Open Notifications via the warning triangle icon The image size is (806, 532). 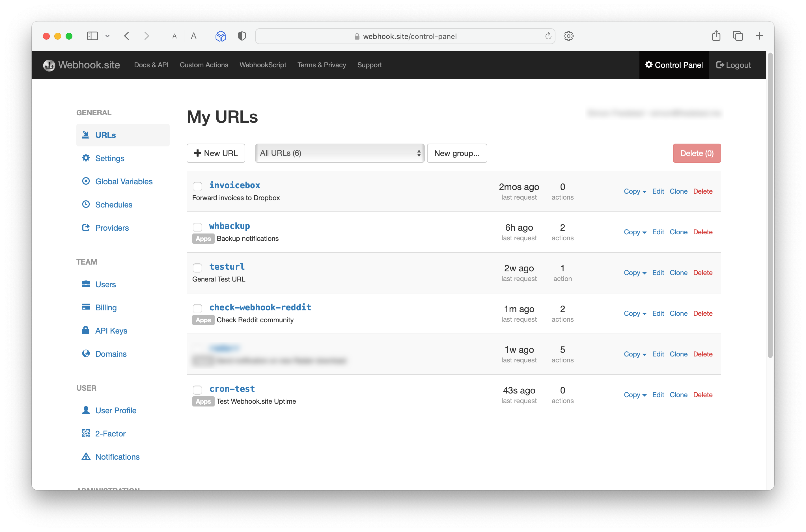click(86, 456)
